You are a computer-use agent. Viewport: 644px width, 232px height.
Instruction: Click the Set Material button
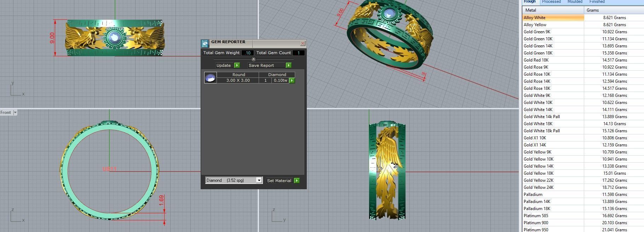[x=280, y=181]
